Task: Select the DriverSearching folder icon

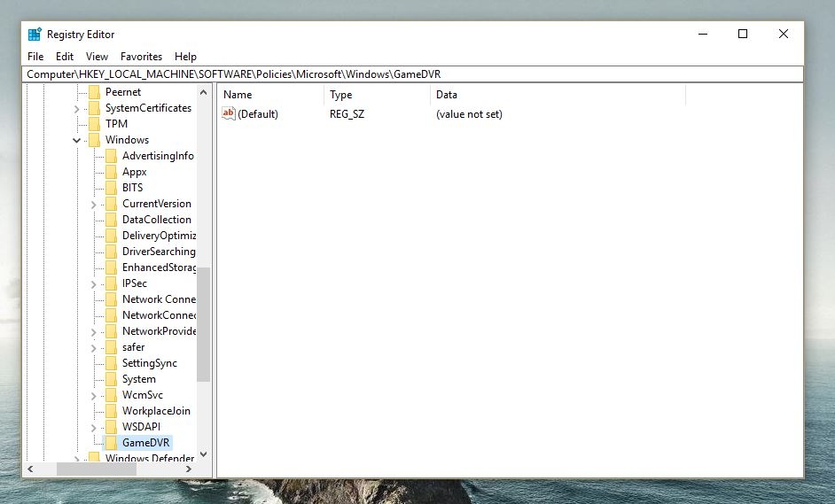Action: click(112, 252)
